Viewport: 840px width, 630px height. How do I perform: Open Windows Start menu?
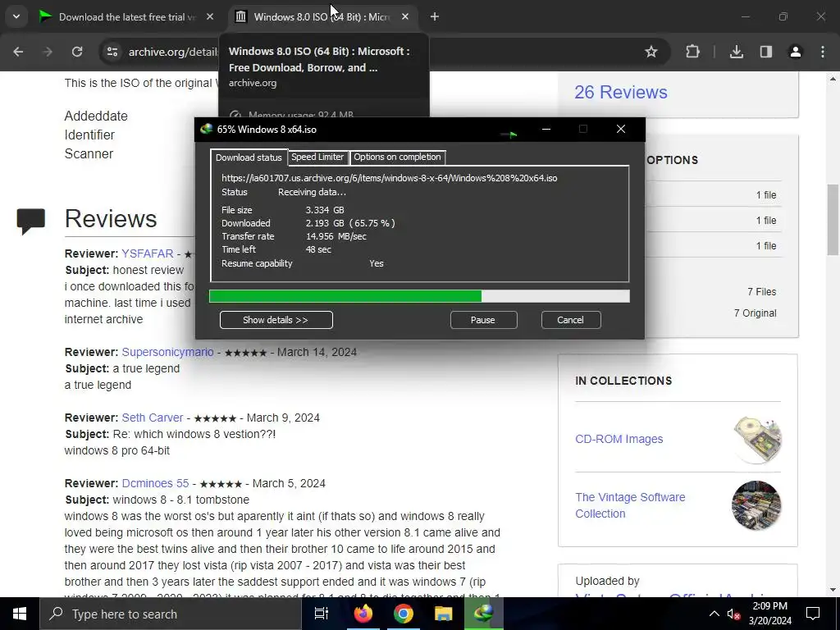click(20, 614)
